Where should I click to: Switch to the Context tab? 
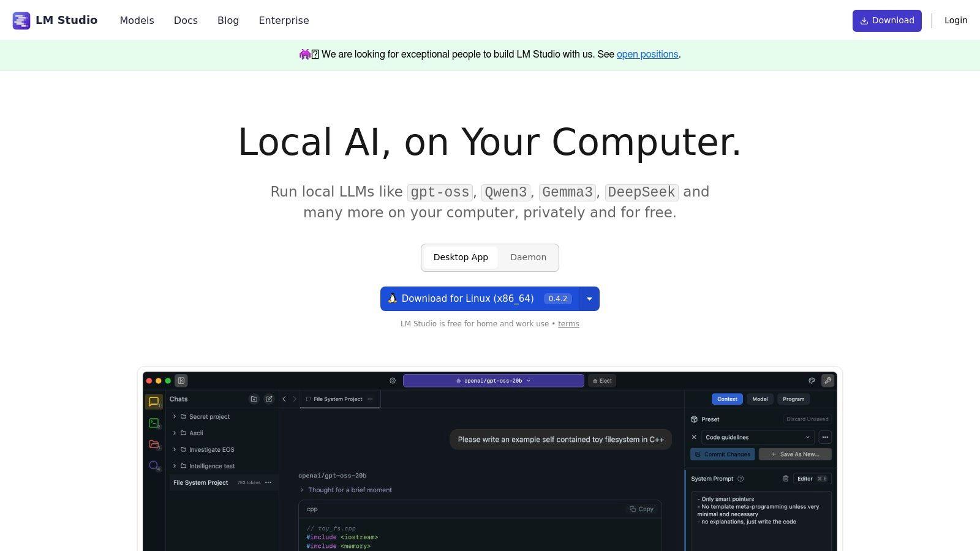tap(727, 399)
